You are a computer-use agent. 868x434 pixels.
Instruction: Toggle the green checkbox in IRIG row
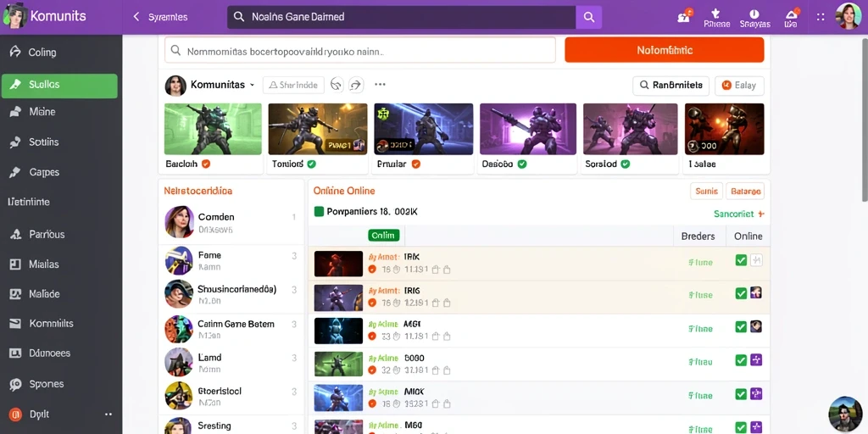click(741, 293)
